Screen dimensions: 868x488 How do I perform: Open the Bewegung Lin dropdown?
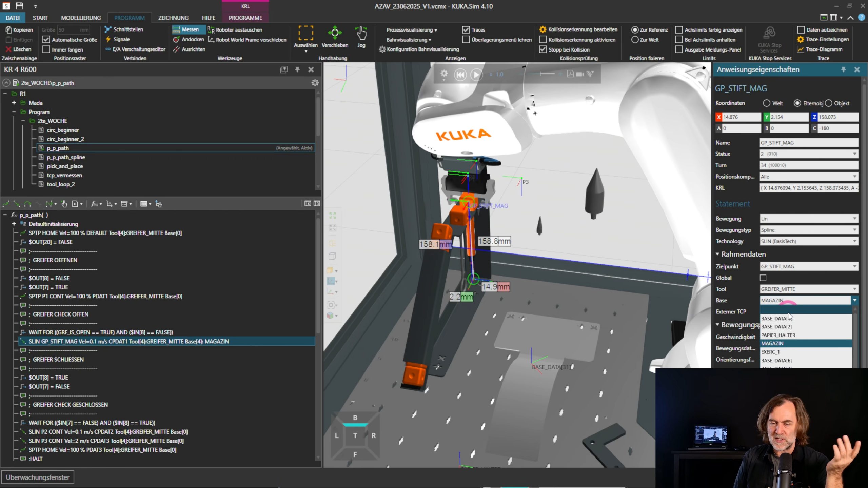click(x=808, y=219)
